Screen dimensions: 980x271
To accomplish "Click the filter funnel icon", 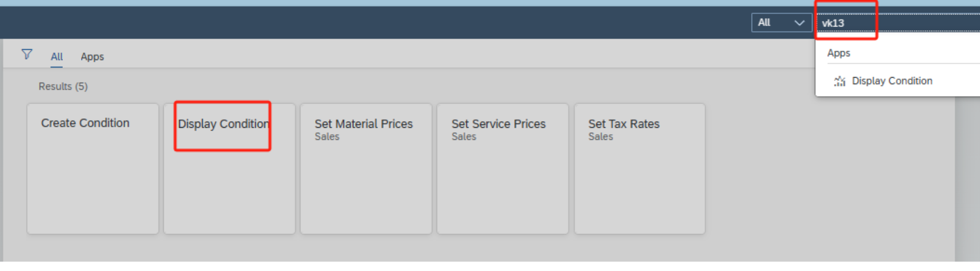I will point(26,54).
